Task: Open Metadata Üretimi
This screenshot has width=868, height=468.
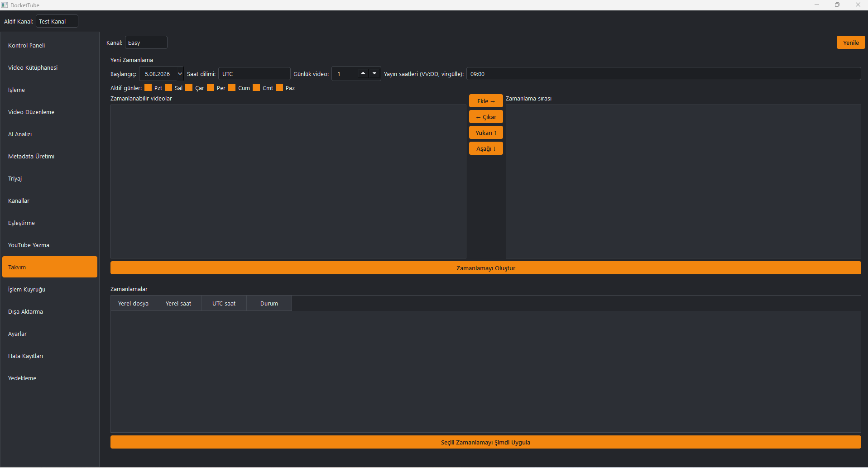Action: pyautogui.click(x=50, y=156)
